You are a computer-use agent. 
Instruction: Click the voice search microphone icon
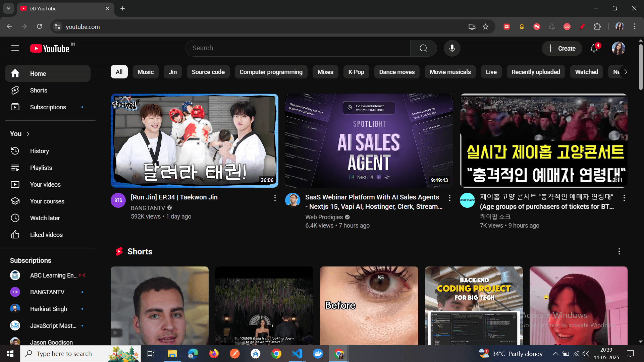(452, 48)
